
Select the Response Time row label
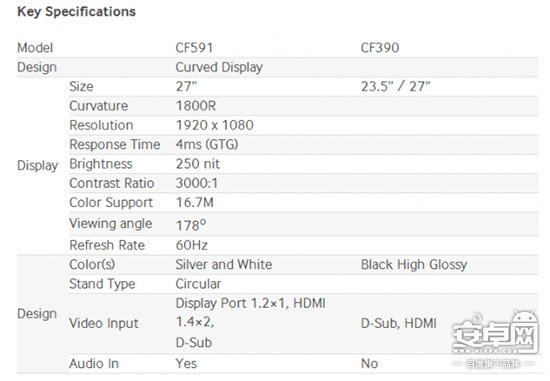(115, 144)
